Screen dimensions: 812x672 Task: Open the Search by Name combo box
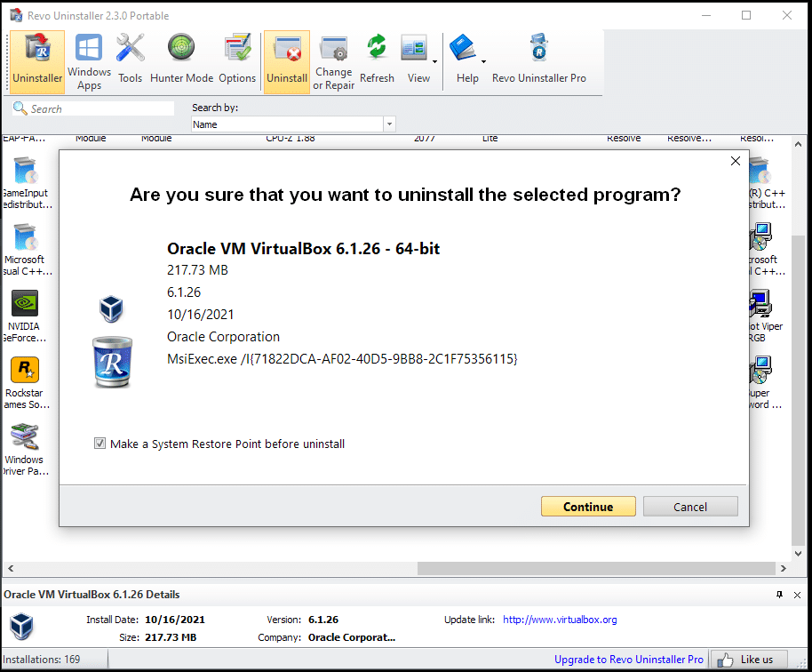(x=293, y=124)
